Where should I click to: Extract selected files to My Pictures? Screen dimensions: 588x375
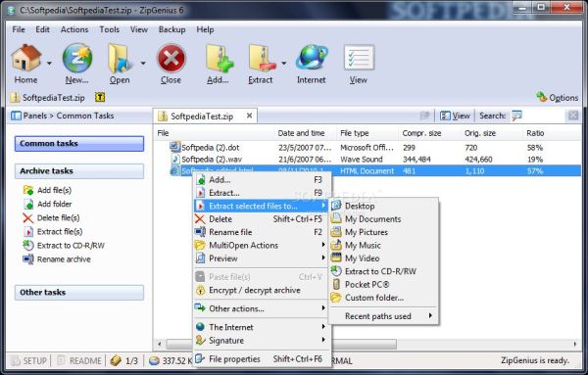click(383, 232)
